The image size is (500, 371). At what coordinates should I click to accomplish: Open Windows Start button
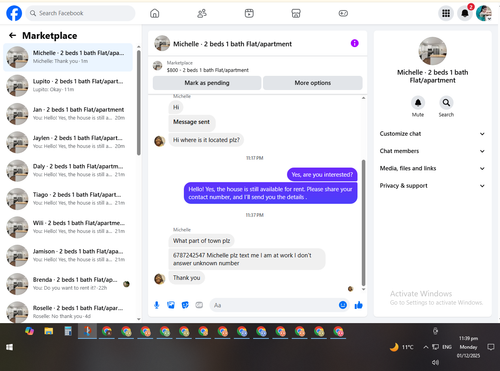(x=9, y=347)
